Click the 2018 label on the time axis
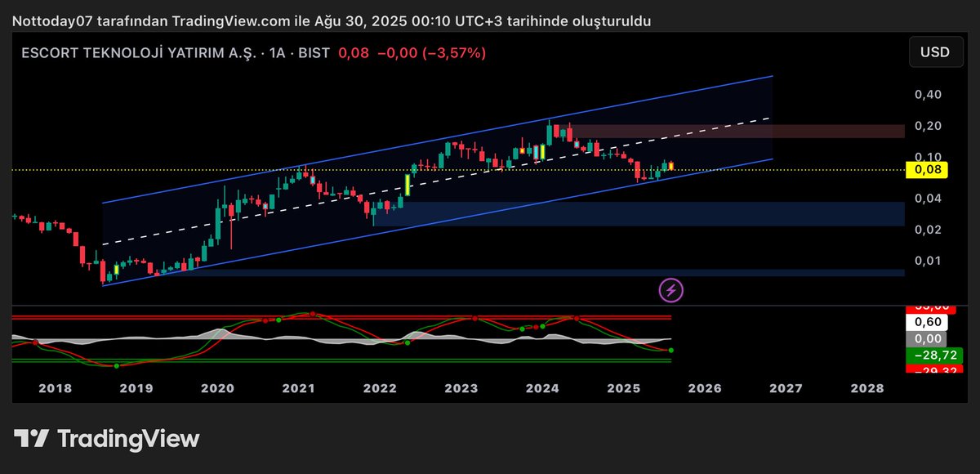980x474 pixels. (57, 389)
